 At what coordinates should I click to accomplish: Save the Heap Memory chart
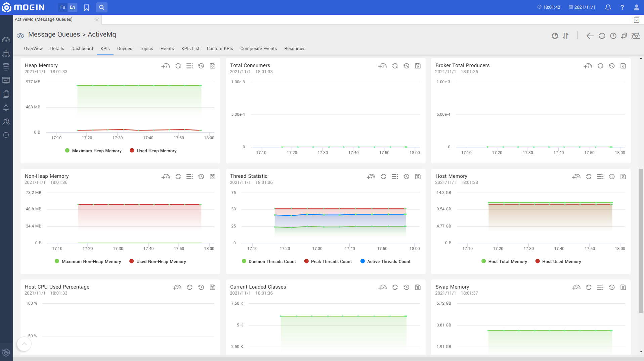212,66
